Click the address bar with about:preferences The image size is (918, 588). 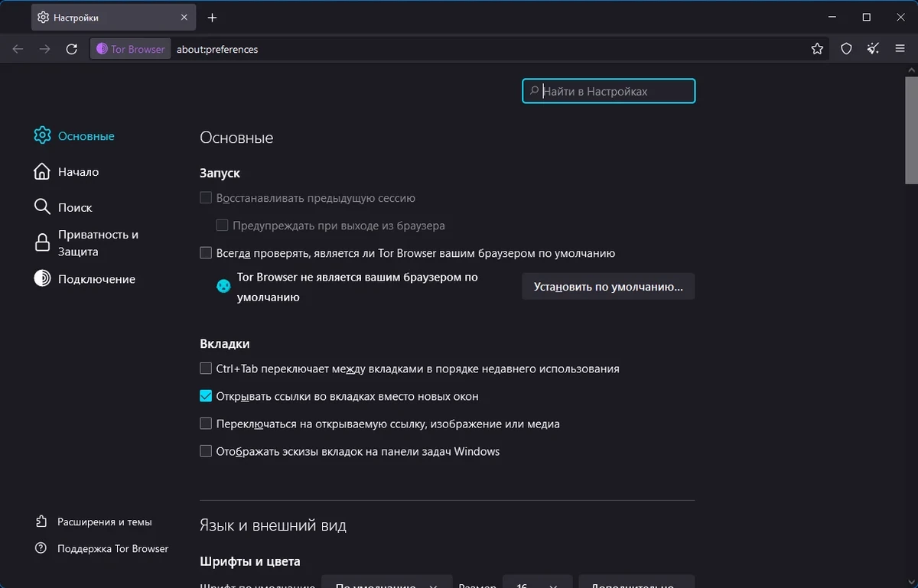click(490, 49)
